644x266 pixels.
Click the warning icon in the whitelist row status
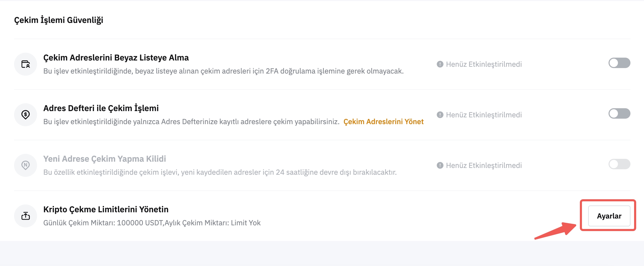440,64
